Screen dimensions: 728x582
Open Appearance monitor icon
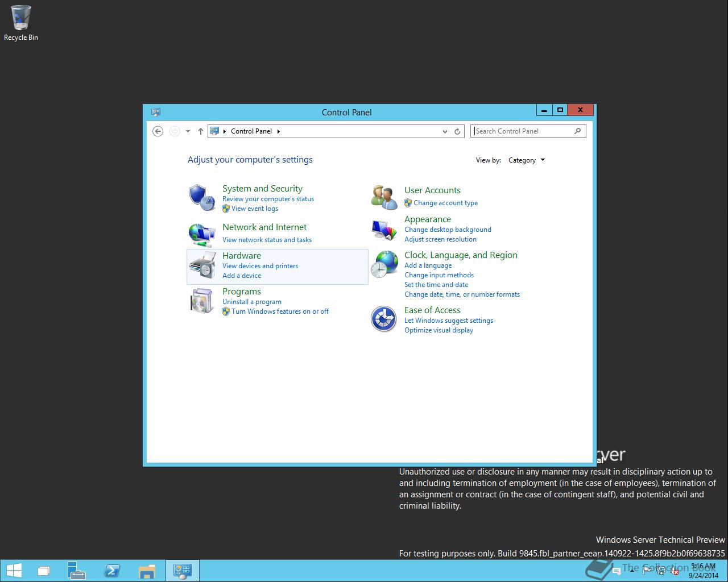pyautogui.click(x=384, y=230)
